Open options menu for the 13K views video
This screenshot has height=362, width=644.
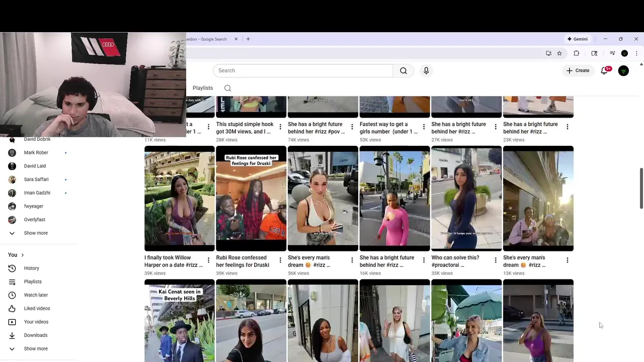(567, 260)
